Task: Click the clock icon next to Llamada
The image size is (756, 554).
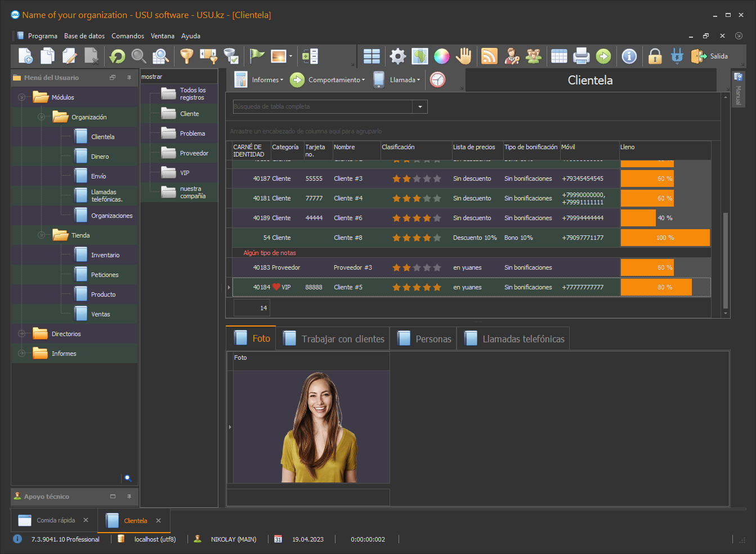Action: pos(437,80)
